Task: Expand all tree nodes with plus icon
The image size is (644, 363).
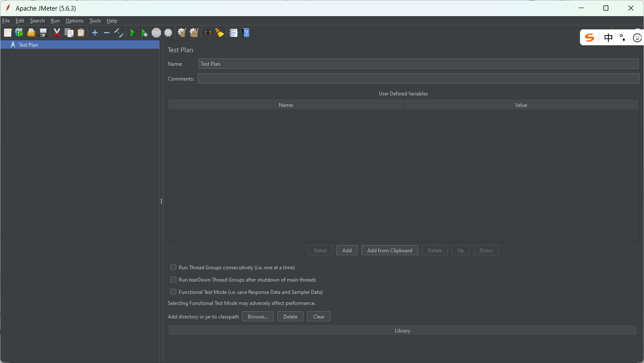Action: 94,33
